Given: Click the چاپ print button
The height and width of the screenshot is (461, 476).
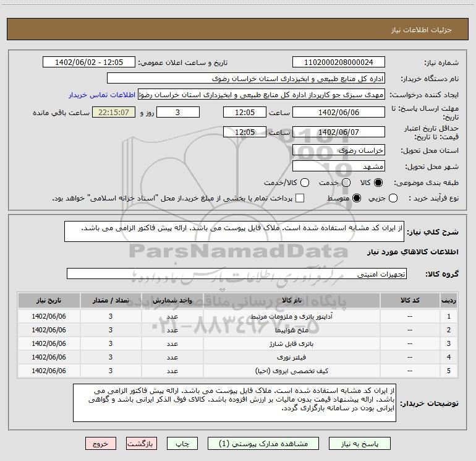Looking at the screenshot, I should 182,444.
